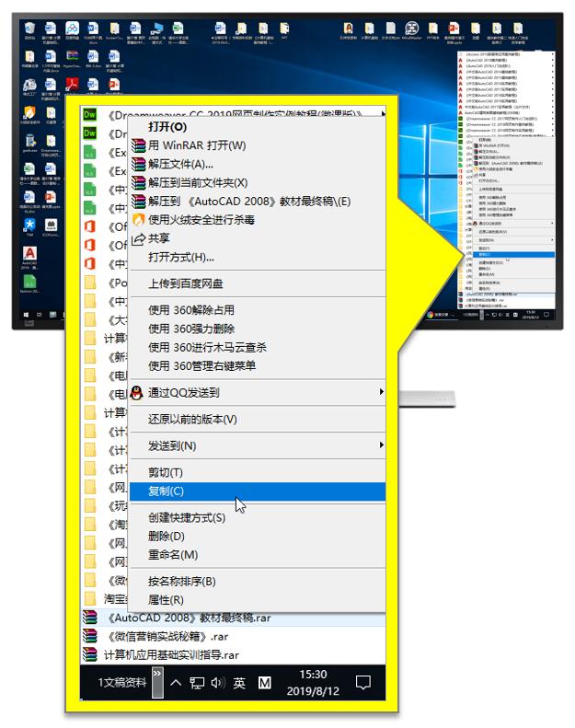Click icon of 计算机应用基础实训指导.rar file
This screenshot has height=728, width=575.
(89, 654)
